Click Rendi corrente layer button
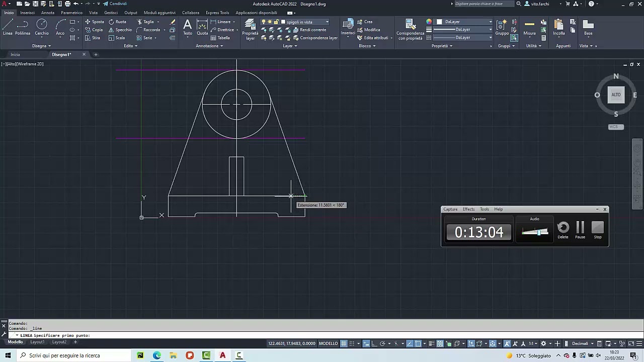 pyautogui.click(x=309, y=30)
